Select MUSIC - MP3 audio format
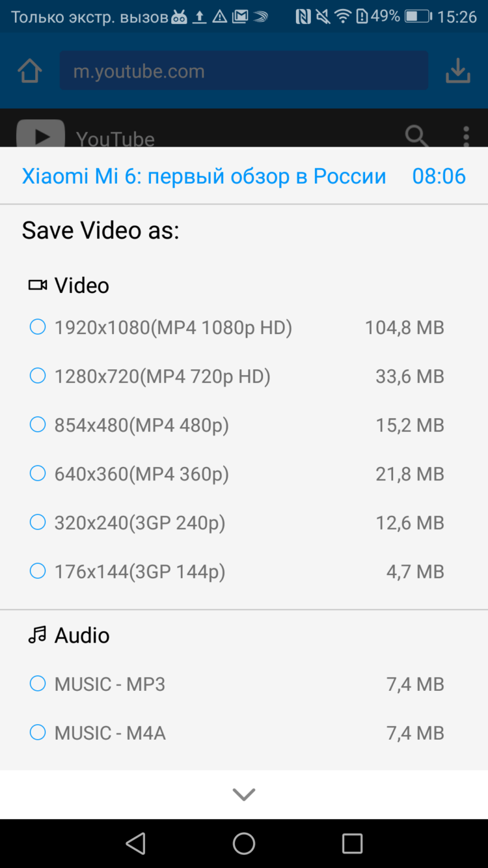Image resolution: width=488 pixels, height=868 pixels. [38, 684]
